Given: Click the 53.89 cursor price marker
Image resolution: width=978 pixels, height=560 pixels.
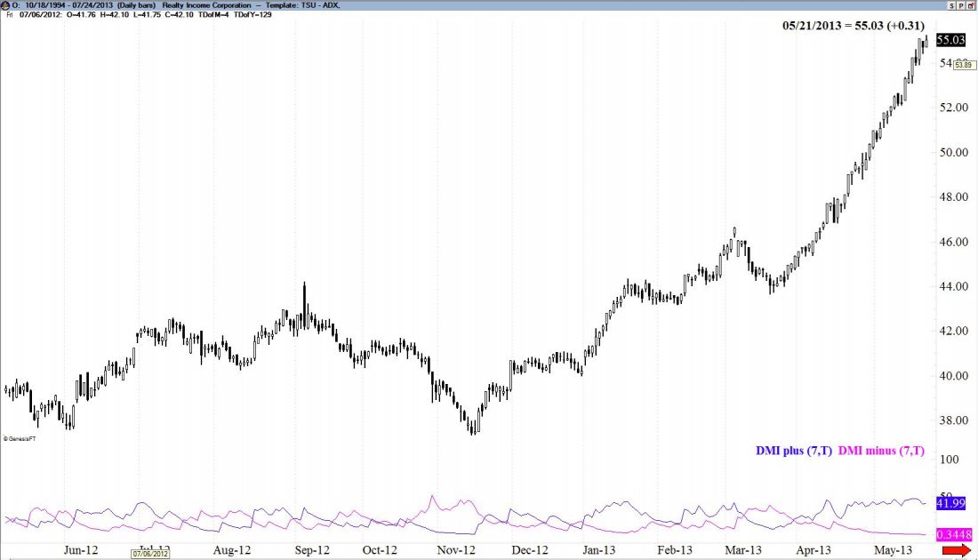Looking at the screenshot, I should click(x=963, y=65).
